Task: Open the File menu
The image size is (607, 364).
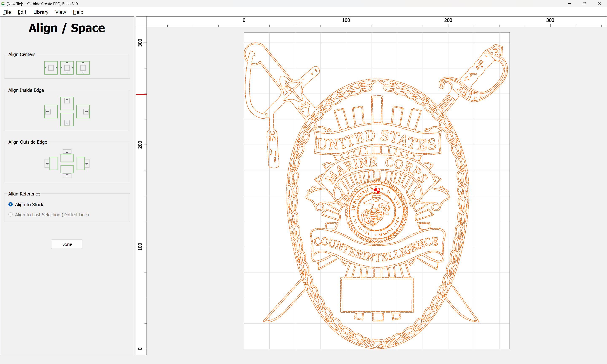Action: [x=7, y=12]
